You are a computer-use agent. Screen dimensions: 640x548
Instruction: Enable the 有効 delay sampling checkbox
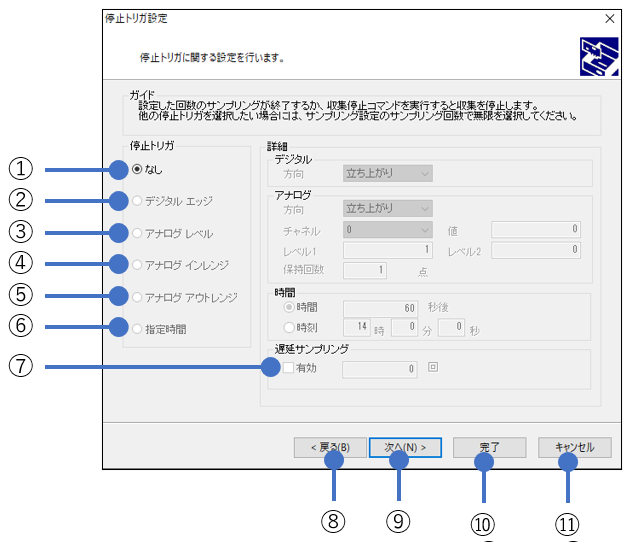pos(289,369)
